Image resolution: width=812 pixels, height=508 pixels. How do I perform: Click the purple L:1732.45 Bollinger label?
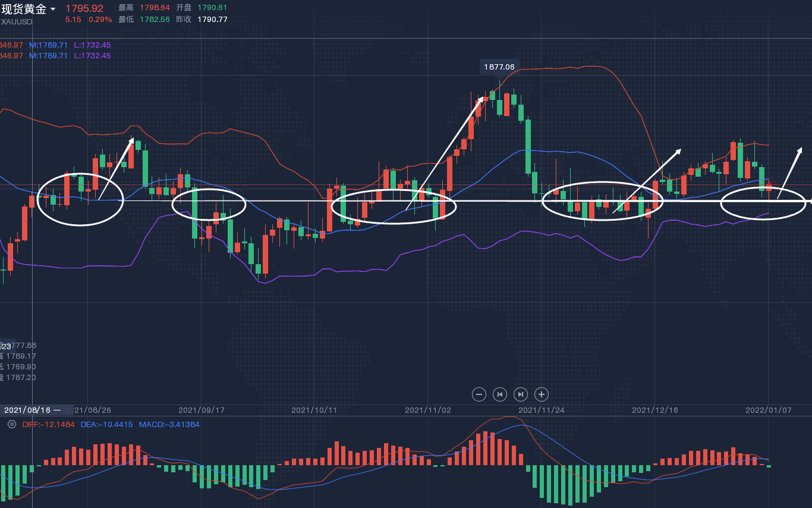[x=92, y=45]
